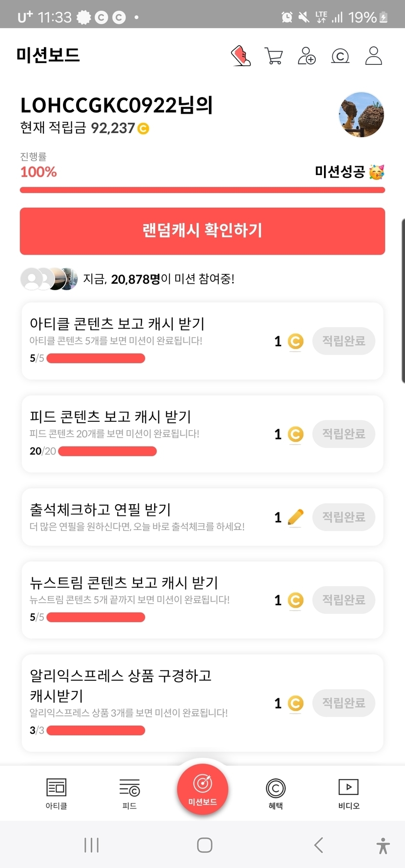The width and height of the screenshot is (405, 868).
Task: Open the cash coin icon in header
Action: pos(340,56)
